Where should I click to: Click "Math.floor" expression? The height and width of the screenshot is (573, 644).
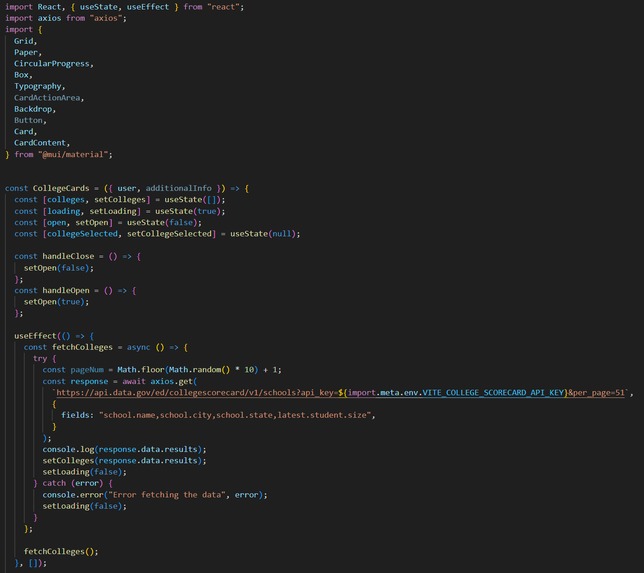click(141, 370)
